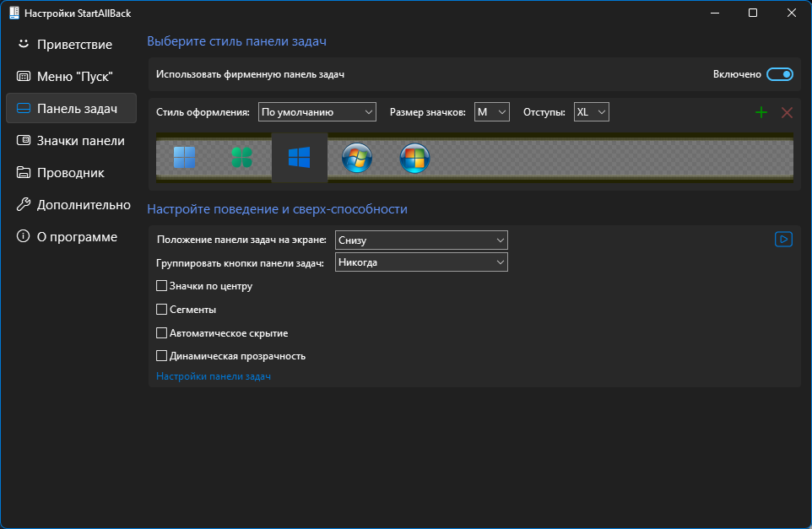Check the "Сегменты" option
This screenshot has height=529, width=812.
pos(161,310)
